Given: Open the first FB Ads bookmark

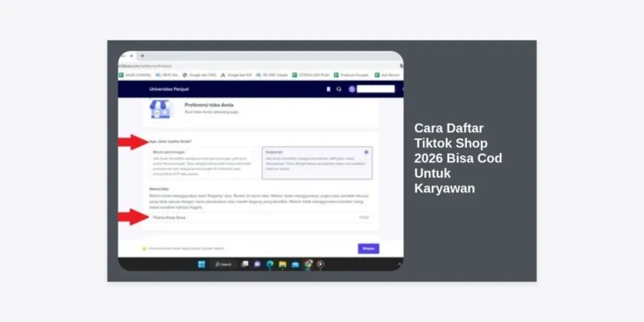Looking at the screenshot, I should (x=167, y=76).
